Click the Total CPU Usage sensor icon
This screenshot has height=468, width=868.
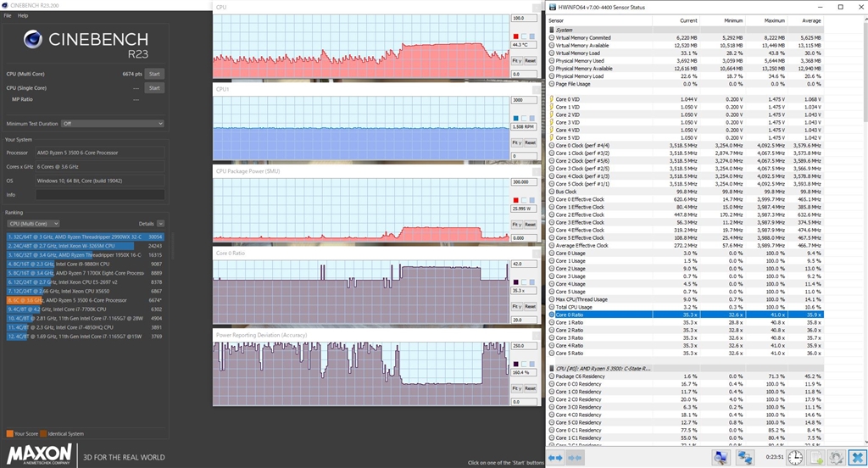click(551, 307)
